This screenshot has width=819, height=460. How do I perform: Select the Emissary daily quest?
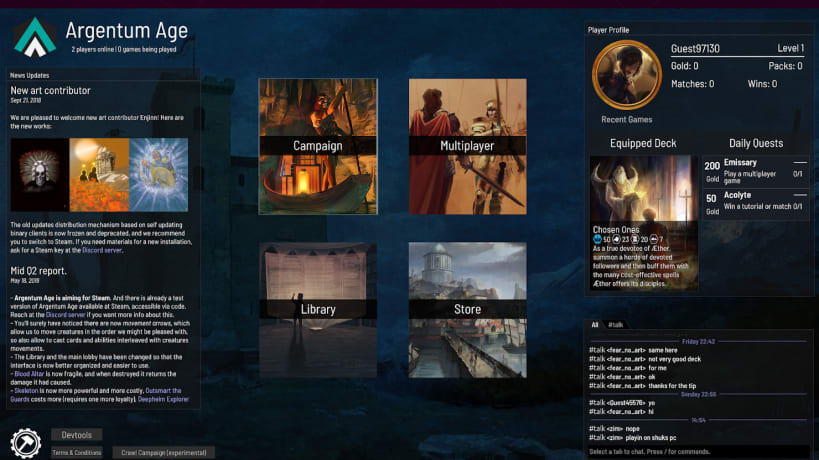[756, 172]
